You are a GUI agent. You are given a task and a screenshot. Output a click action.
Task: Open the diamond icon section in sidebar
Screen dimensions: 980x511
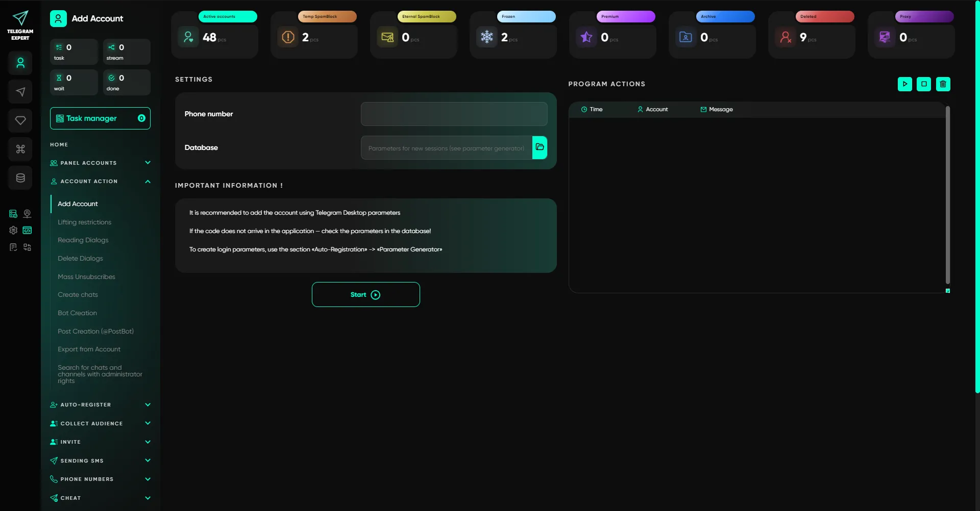(20, 120)
